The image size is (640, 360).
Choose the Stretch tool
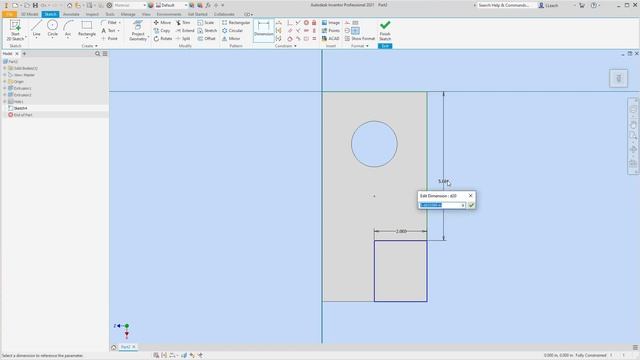(207, 31)
